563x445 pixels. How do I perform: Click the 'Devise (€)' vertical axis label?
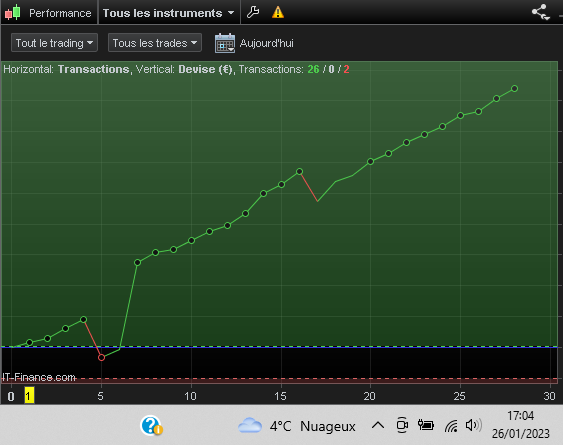(x=205, y=69)
